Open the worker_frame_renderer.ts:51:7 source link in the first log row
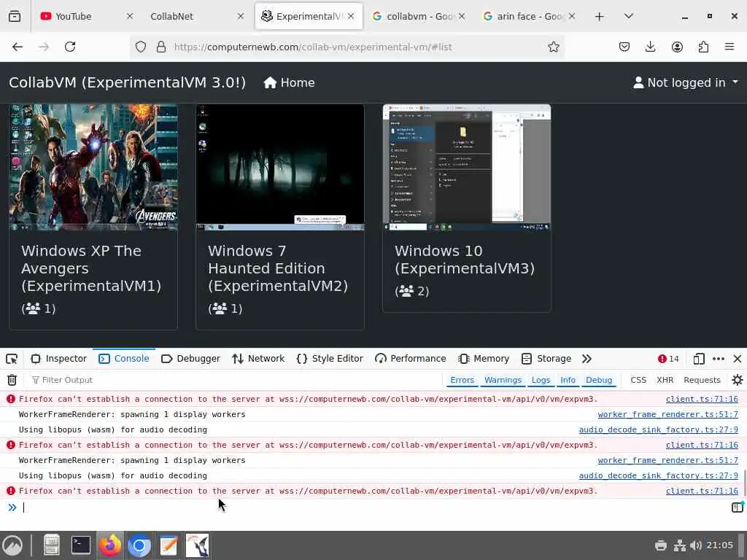The image size is (747, 560). 667,414
